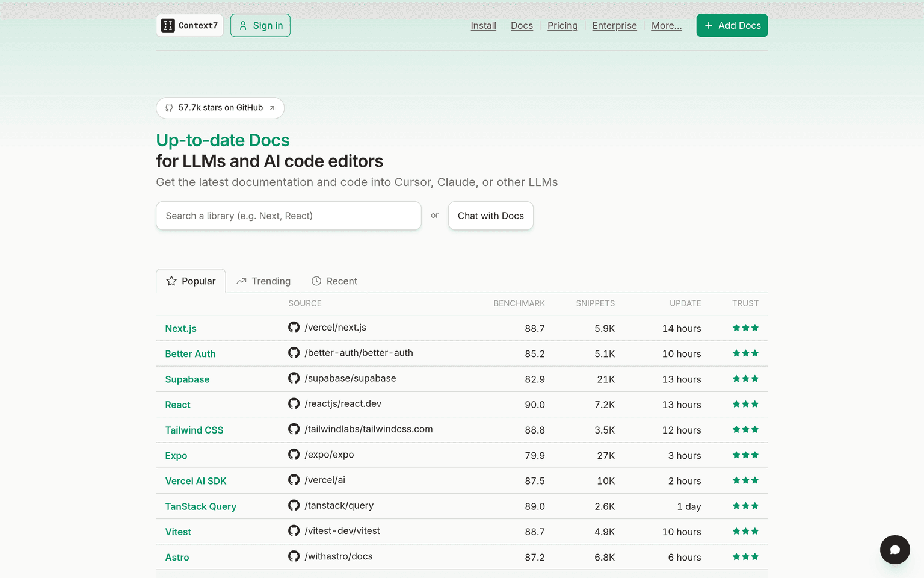Click trust stars in Tailwind CSS row

pyautogui.click(x=745, y=429)
